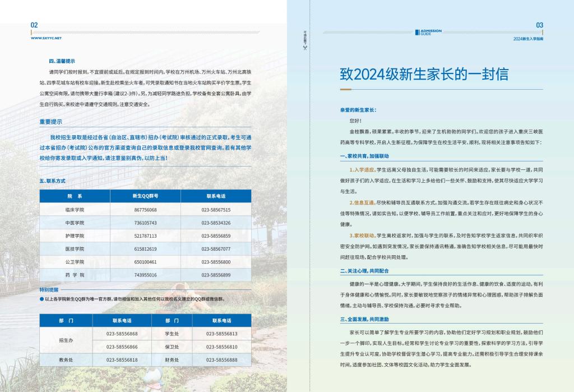Image resolution: width=574 pixels, height=392 pixels.
Task: Click the '学生处' department cell
Action: [x=172, y=334]
